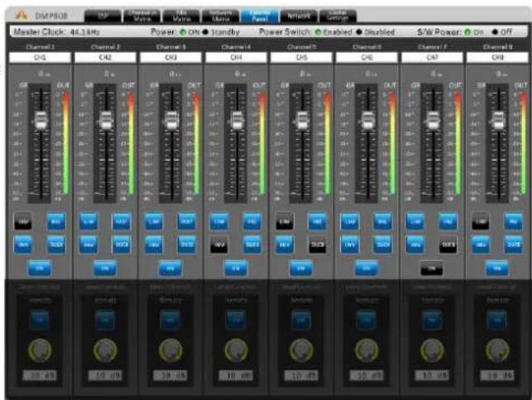
Task: Open the Mix Matrix tab
Action: [x=181, y=16]
